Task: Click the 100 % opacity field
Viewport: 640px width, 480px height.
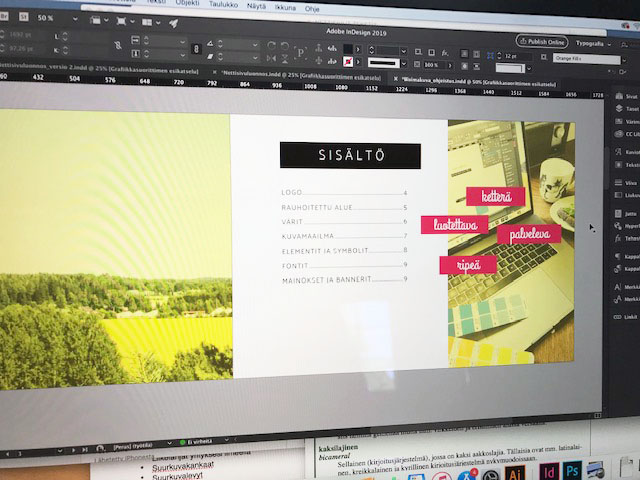Action: 436,65
